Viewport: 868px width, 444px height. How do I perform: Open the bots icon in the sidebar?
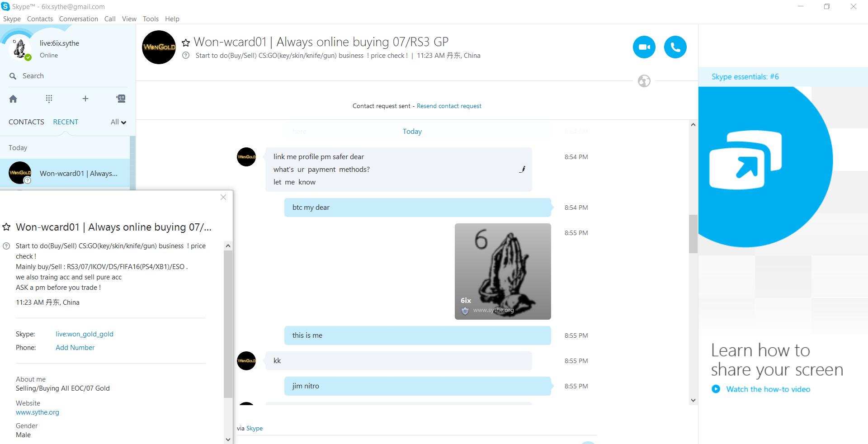[121, 99]
